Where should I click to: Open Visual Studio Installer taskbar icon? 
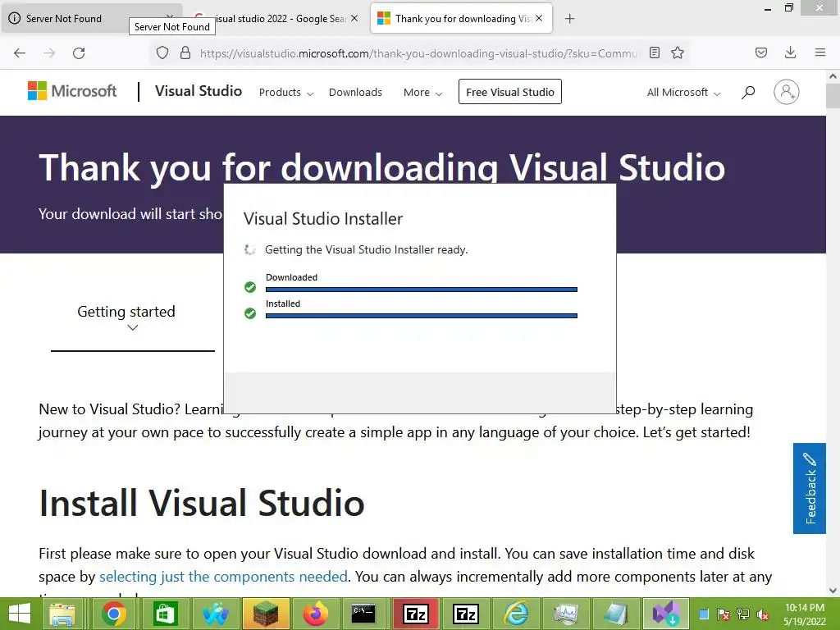(666, 614)
